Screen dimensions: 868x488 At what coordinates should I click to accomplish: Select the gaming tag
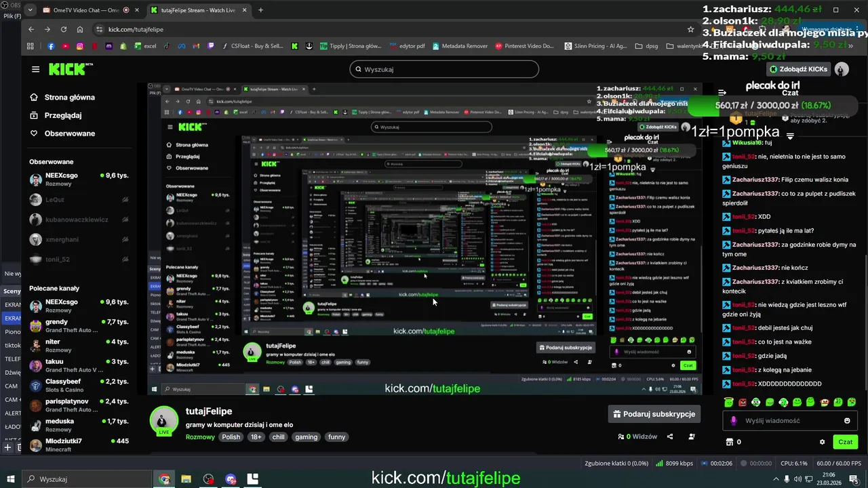coord(306,437)
